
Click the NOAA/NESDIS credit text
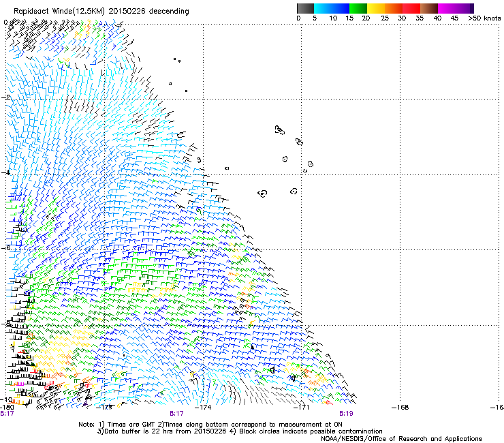tap(401, 439)
